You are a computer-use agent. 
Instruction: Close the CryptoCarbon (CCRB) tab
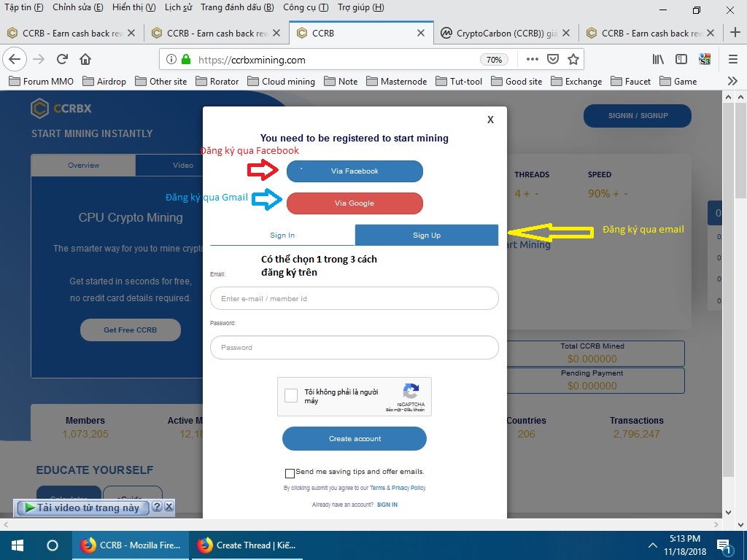[x=566, y=33]
